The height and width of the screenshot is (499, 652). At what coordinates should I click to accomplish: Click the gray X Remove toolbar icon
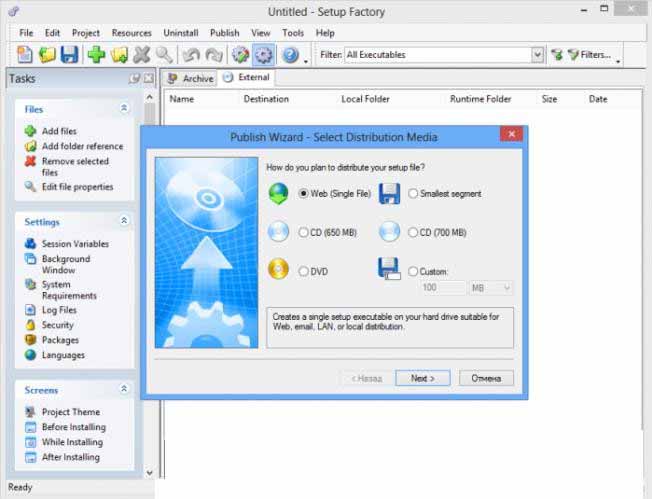point(141,55)
